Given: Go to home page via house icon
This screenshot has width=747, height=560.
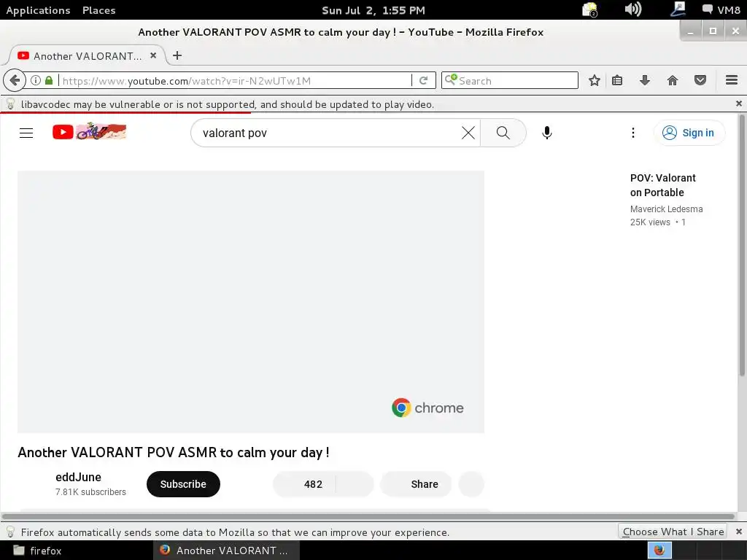Looking at the screenshot, I should coord(672,80).
